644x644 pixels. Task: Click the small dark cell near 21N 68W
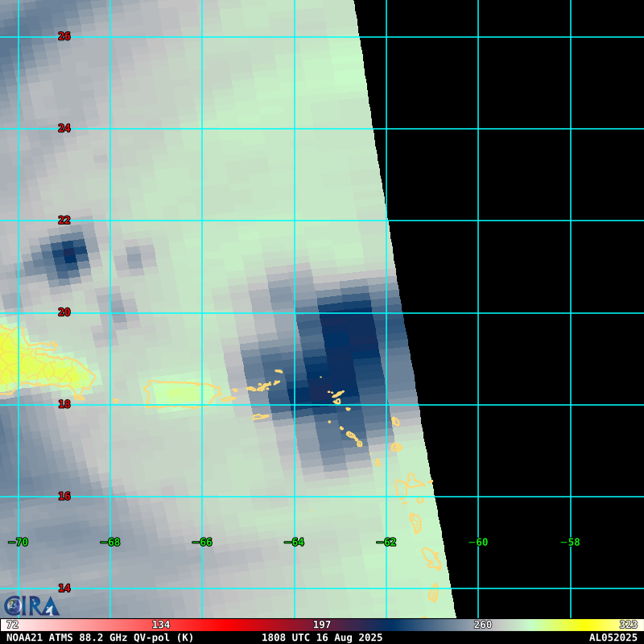(70, 254)
